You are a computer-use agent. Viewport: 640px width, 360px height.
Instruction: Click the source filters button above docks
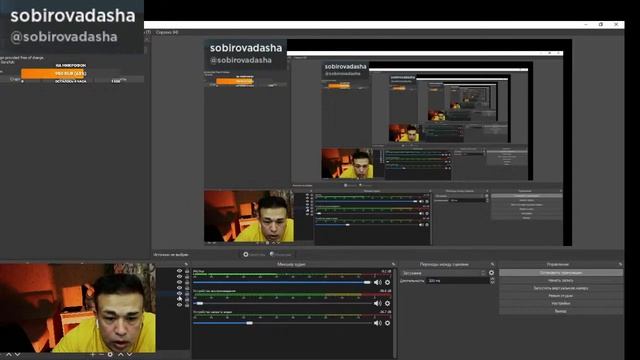coord(280,254)
